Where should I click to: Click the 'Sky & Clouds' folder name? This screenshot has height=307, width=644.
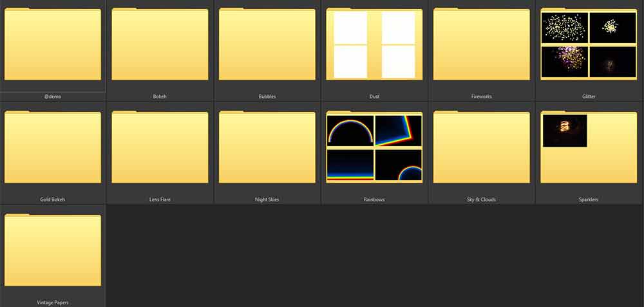pyautogui.click(x=481, y=200)
